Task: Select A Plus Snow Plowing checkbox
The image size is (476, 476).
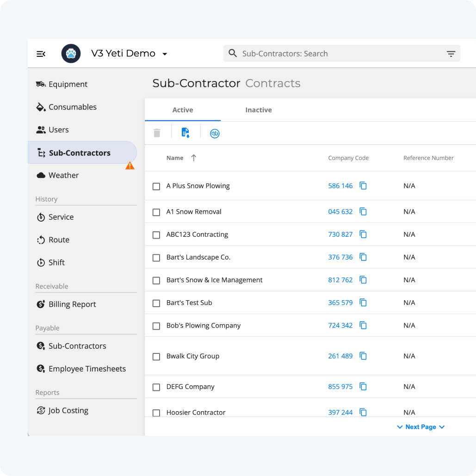Action: [x=156, y=186]
